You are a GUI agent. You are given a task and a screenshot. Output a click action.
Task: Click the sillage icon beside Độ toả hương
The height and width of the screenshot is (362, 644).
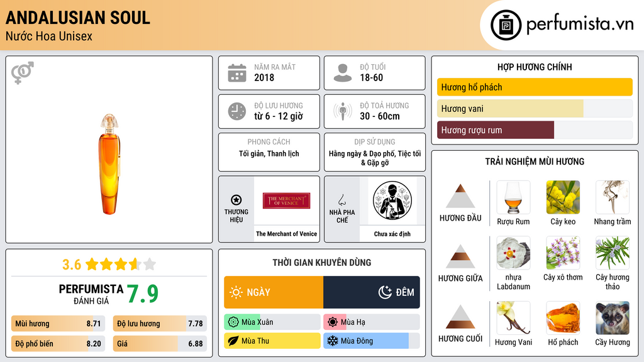343,111
